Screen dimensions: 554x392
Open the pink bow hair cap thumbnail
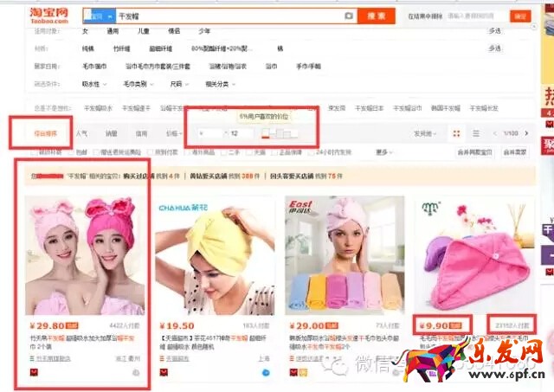85,253
